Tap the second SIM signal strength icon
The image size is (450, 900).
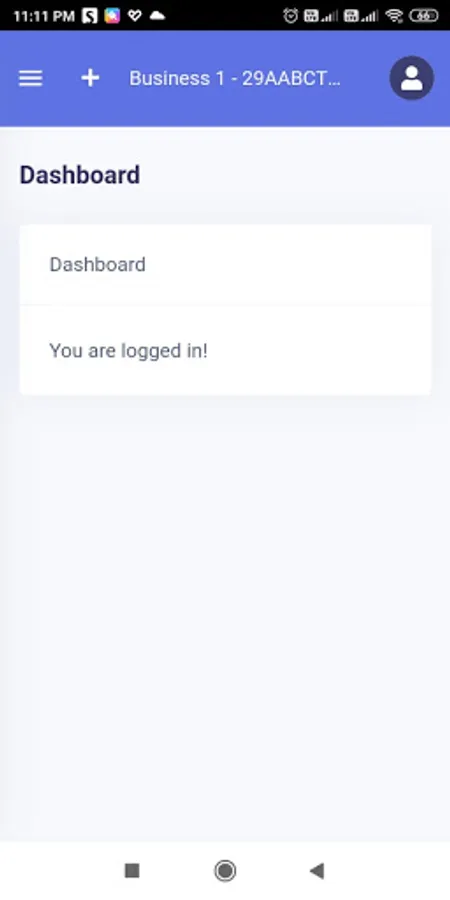point(360,15)
